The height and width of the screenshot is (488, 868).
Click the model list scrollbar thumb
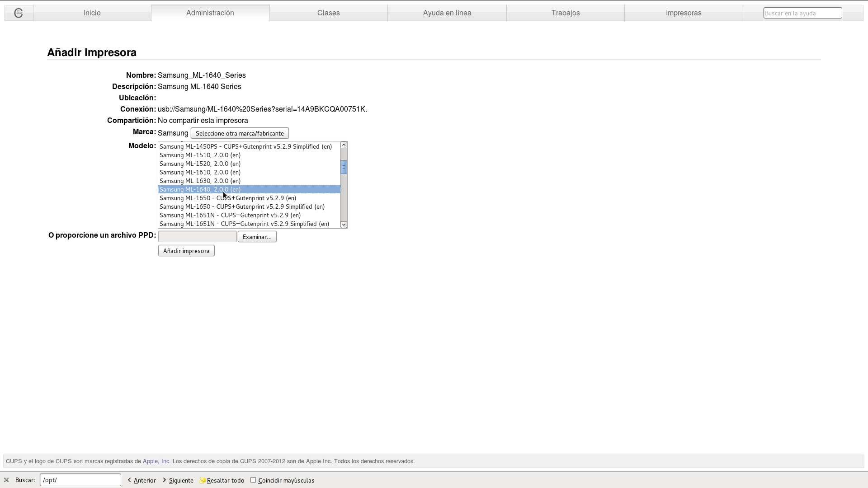(x=344, y=167)
